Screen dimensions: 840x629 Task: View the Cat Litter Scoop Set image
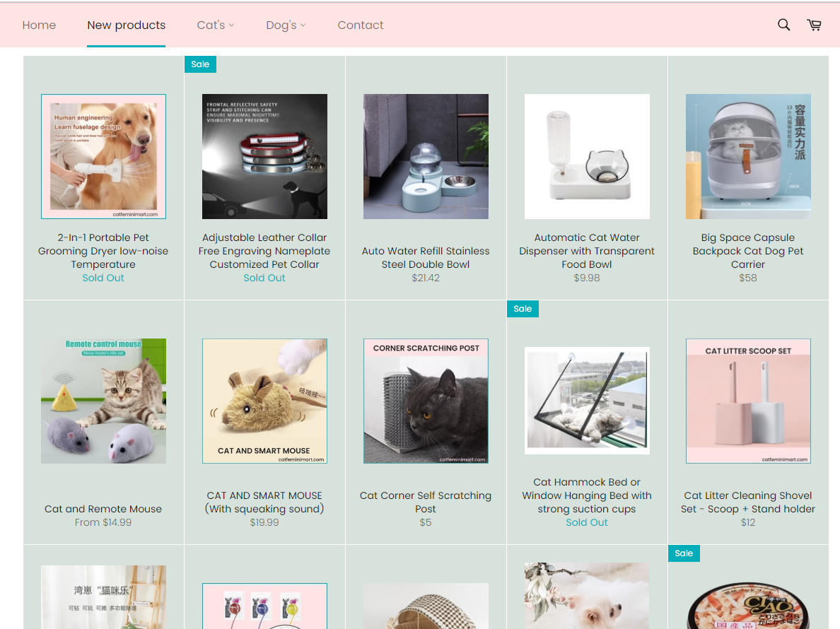pos(748,401)
